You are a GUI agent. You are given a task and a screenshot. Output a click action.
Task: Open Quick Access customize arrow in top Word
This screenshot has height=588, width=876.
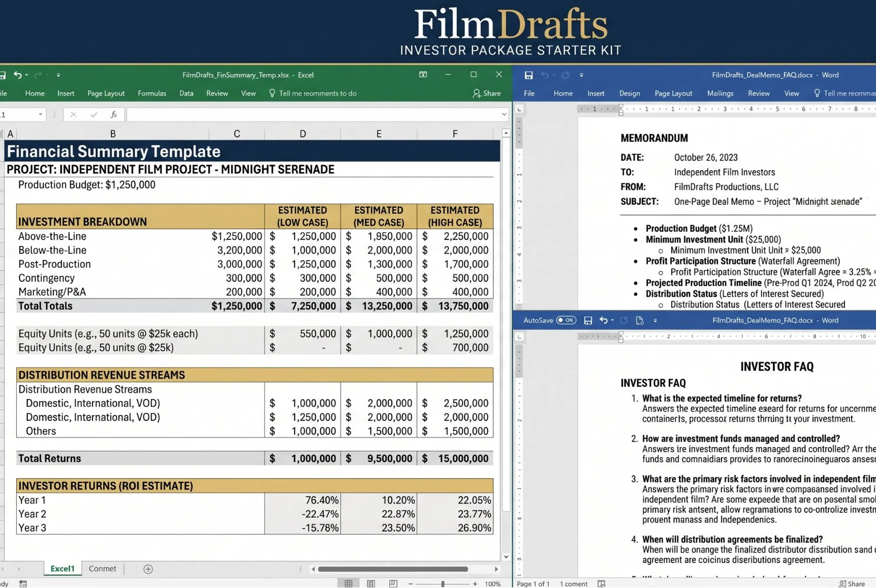click(581, 75)
